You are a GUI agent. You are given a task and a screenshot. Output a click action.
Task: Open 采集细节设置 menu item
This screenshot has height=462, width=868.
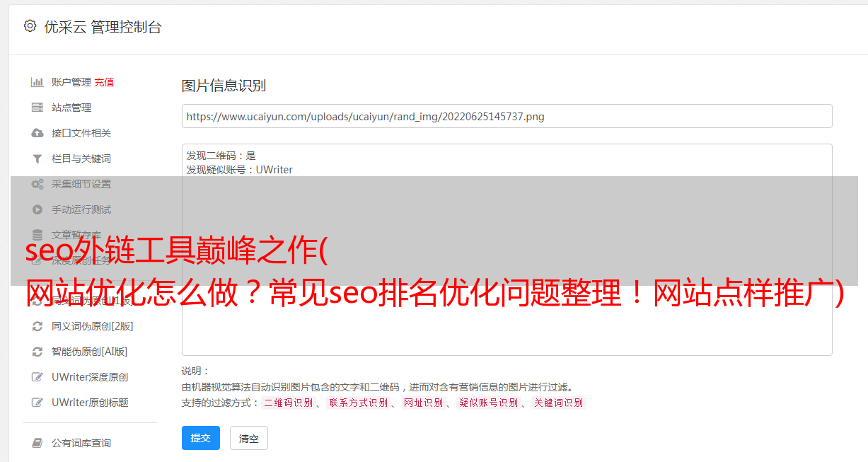[x=81, y=184]
